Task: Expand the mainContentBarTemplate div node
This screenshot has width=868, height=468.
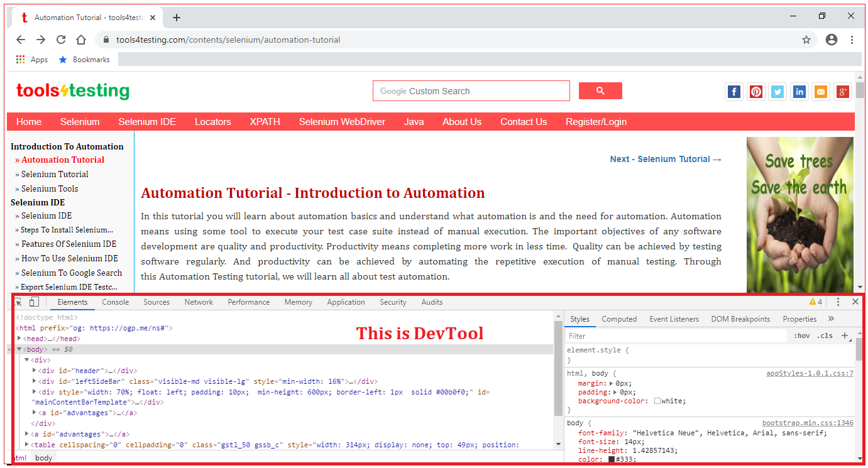Action: click(34, 392)
